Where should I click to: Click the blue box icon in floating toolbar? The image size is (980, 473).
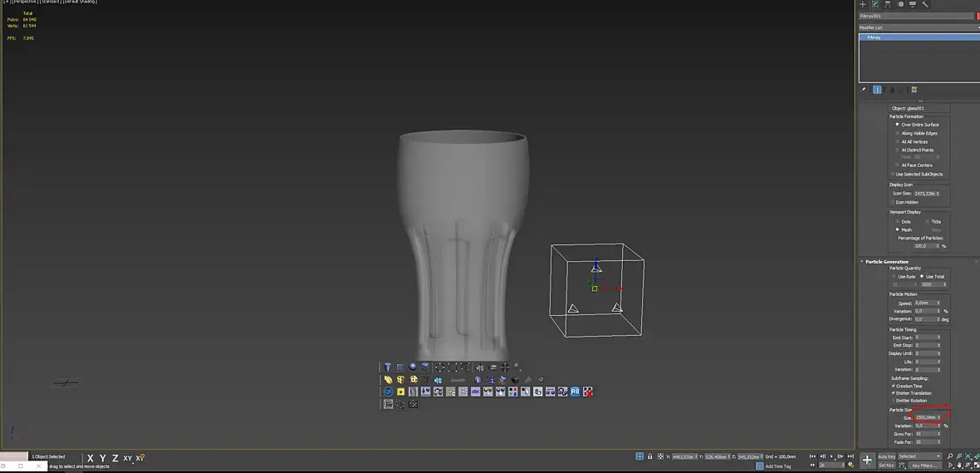coord(425,367)
